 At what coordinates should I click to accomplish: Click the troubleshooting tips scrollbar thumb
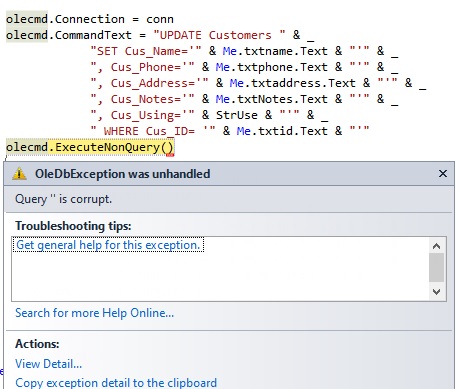(x=436, y=268)
